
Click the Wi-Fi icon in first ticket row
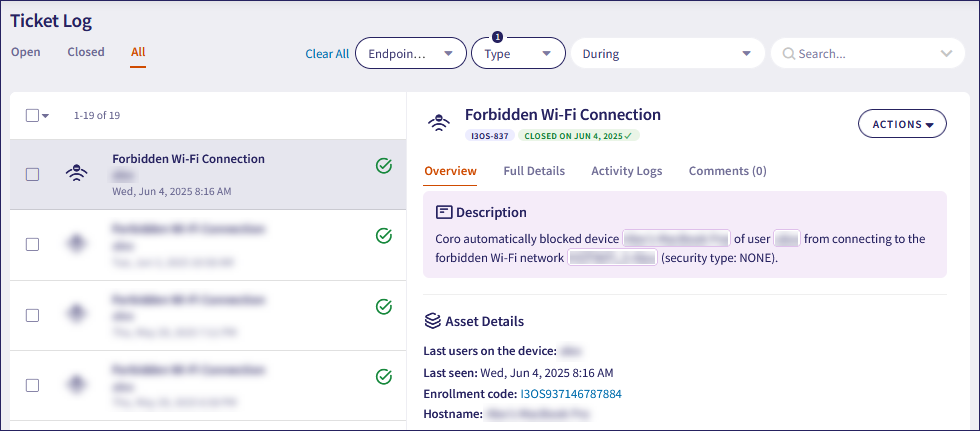click(75, 174)
